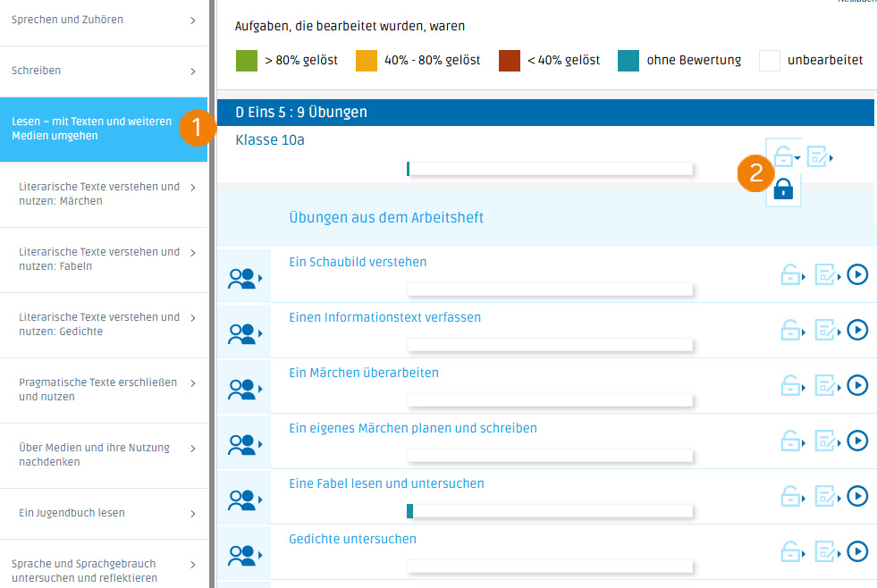The image size is (877, 588).
Task: Open the 'Einen Informationstext verfassen' exercise link
Action: (384, 317)
